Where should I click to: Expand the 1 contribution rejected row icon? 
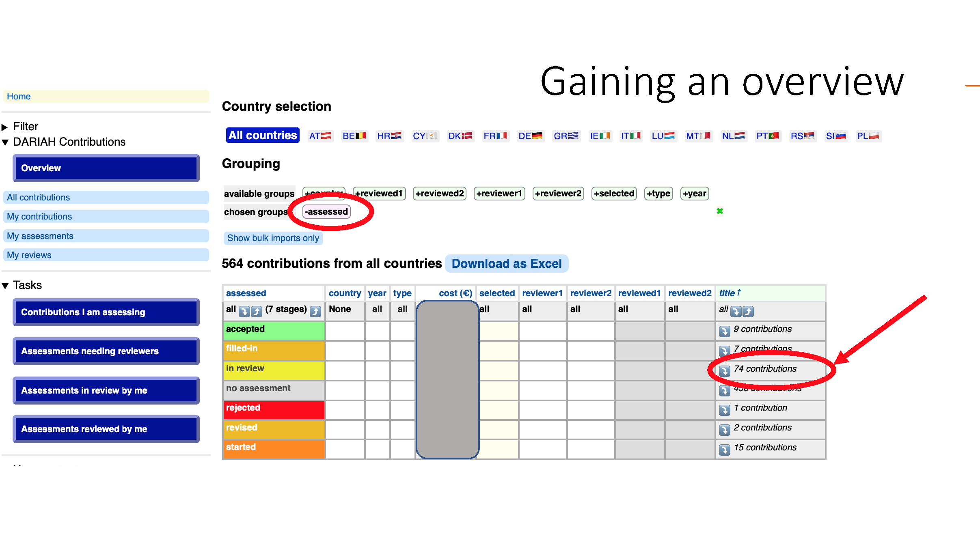coord(724,410)
